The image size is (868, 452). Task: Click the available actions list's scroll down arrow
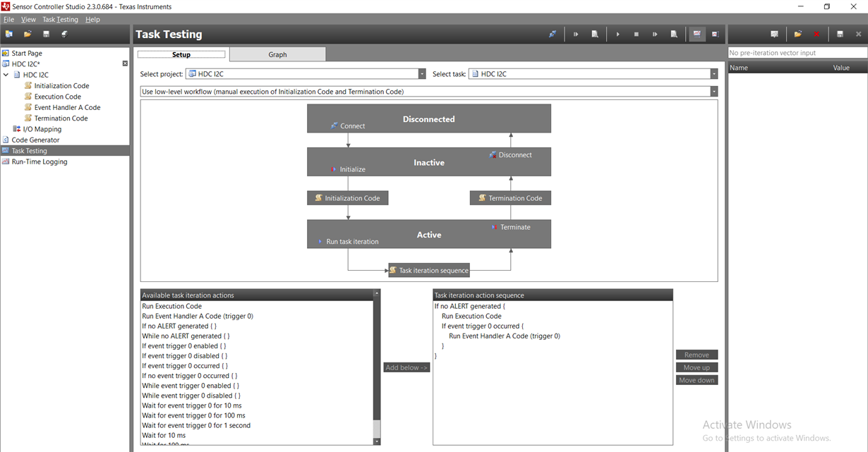377,441
